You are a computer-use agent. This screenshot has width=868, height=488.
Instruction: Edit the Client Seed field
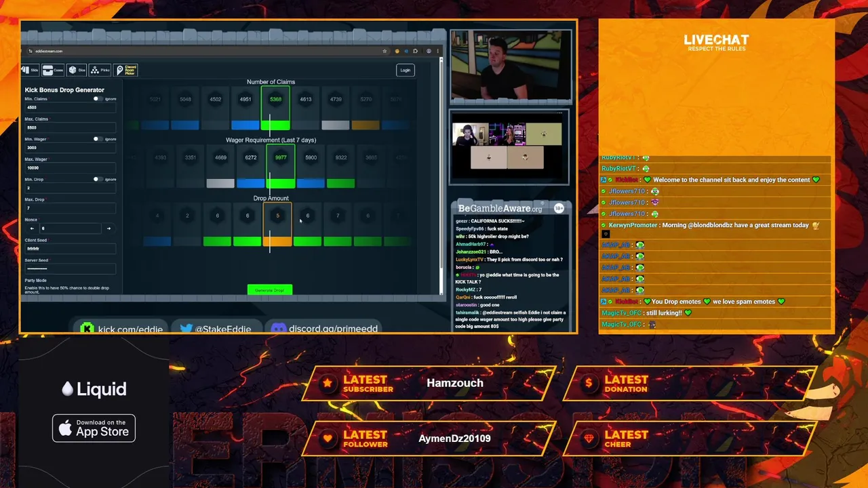(70, 249)
